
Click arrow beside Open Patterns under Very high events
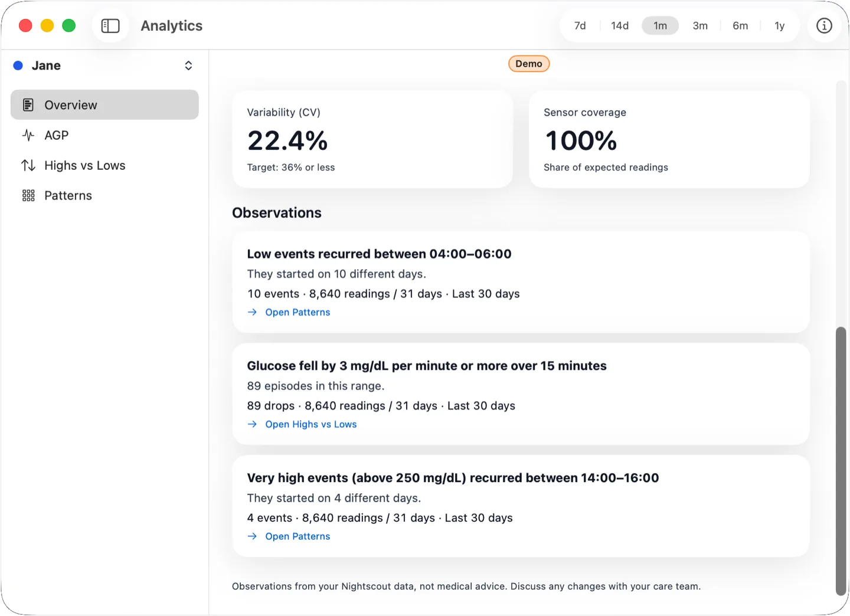pyautogui.click(x=252, y=536)
